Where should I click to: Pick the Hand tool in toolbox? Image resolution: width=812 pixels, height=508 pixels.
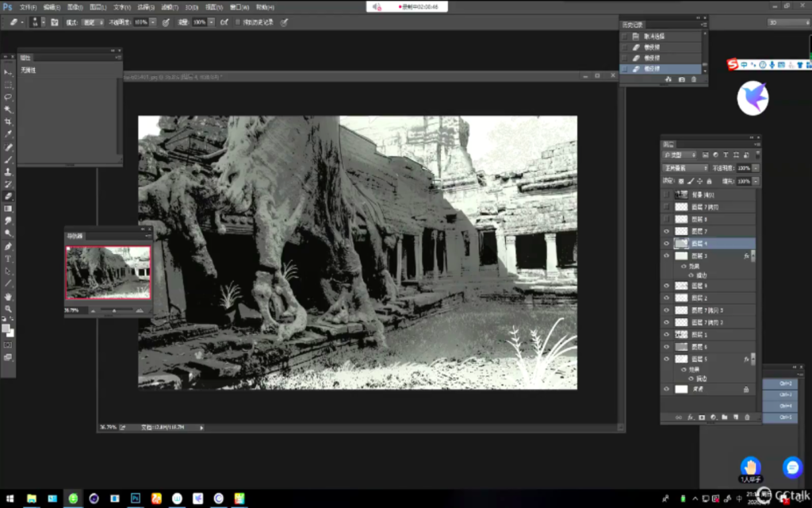tap(9, 296)
